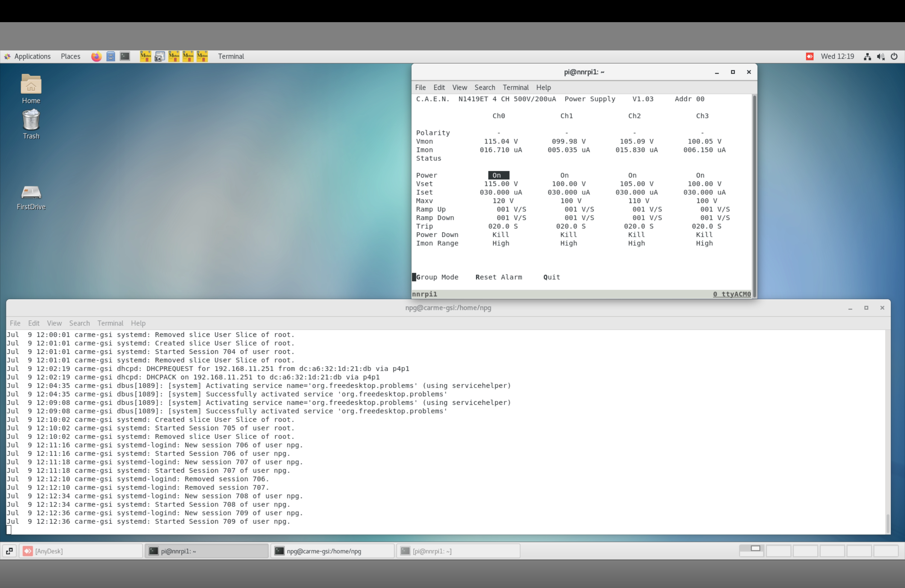
Task: Open the volume control in system tray
Action: tap(881, 57)
